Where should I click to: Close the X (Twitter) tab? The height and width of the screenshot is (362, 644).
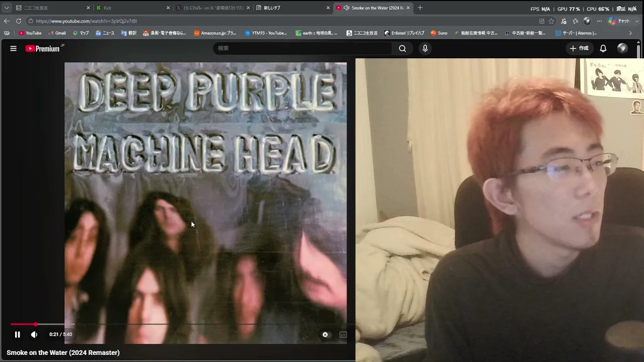click(x=248, y=8)
